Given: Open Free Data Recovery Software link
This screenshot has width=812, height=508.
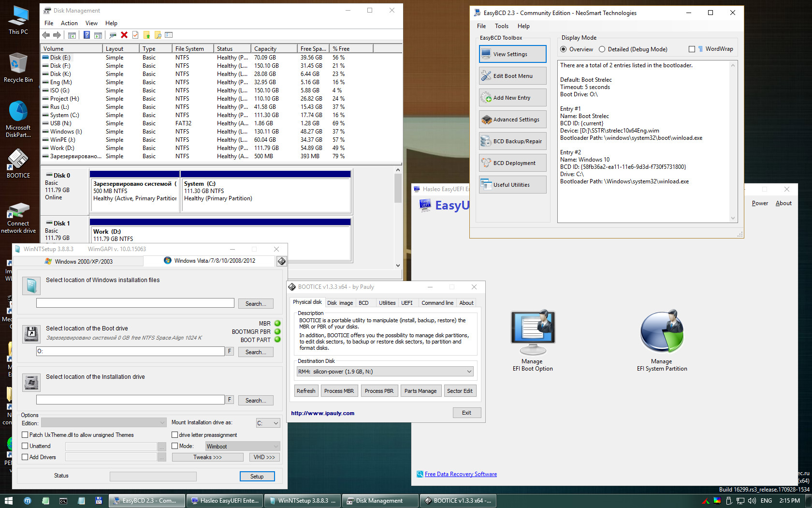Looking at the screenshot, I should [x=461, y=474].
